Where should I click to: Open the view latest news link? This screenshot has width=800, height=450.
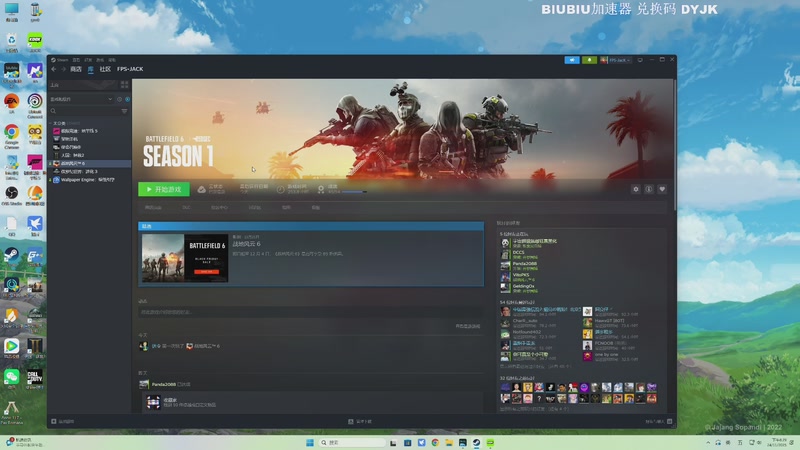[467, 326]
